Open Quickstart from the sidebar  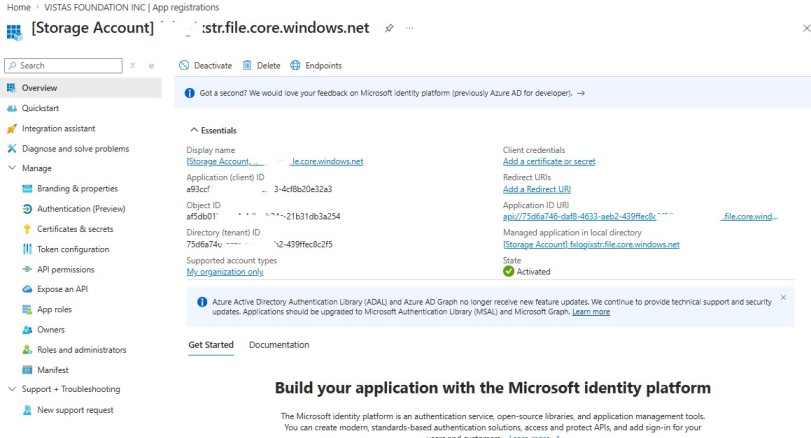tap(40, 108)
